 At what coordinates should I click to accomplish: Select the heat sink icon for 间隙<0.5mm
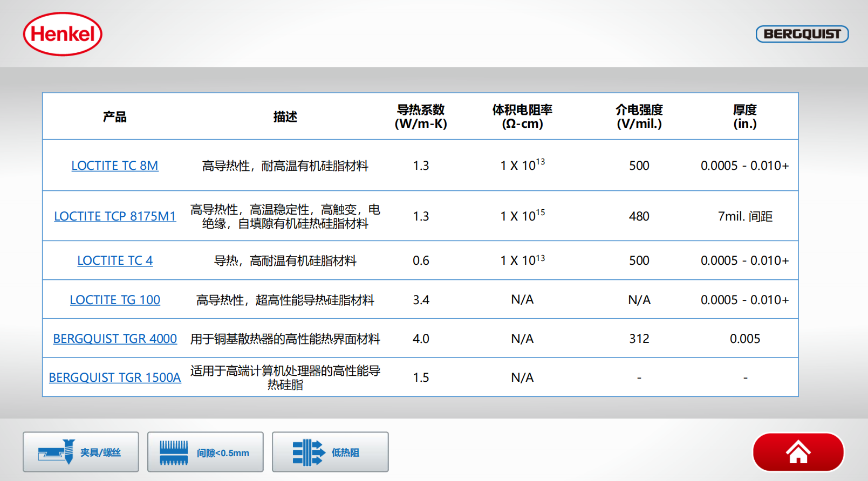174,452
